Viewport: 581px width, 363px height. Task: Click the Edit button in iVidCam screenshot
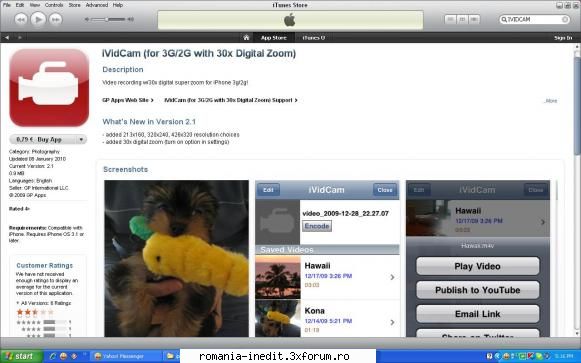pos(268,190)
